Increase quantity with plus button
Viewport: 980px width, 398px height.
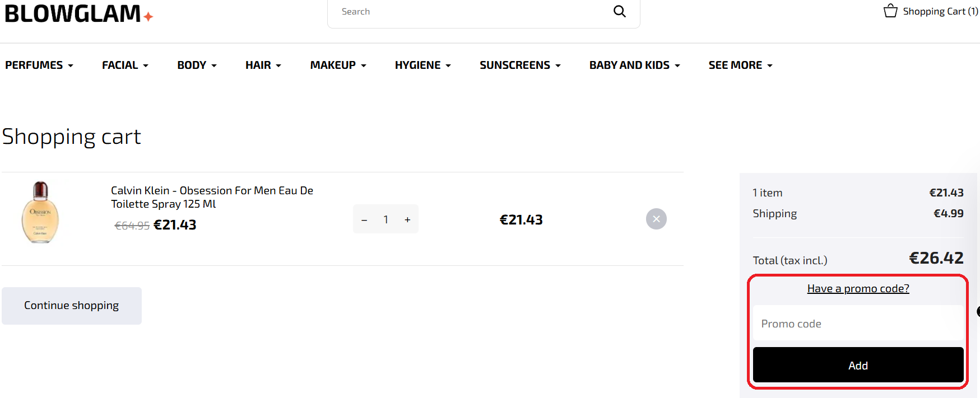(407, 220)
